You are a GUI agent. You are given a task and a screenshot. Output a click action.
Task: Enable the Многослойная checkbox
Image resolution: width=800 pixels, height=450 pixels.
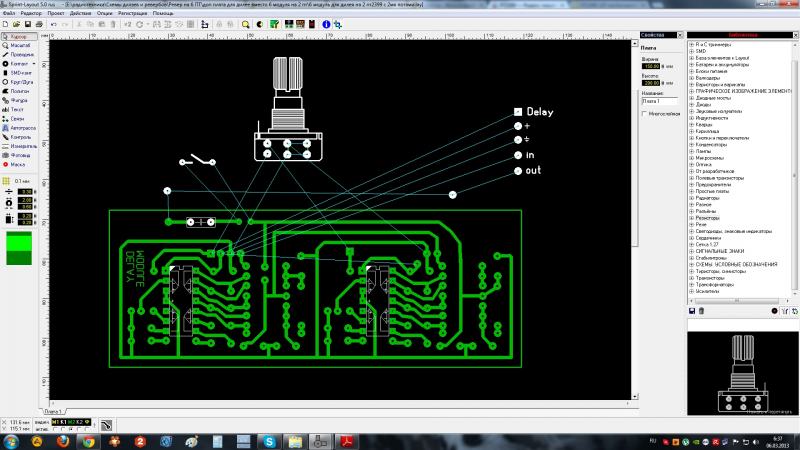tap(644, 113)
